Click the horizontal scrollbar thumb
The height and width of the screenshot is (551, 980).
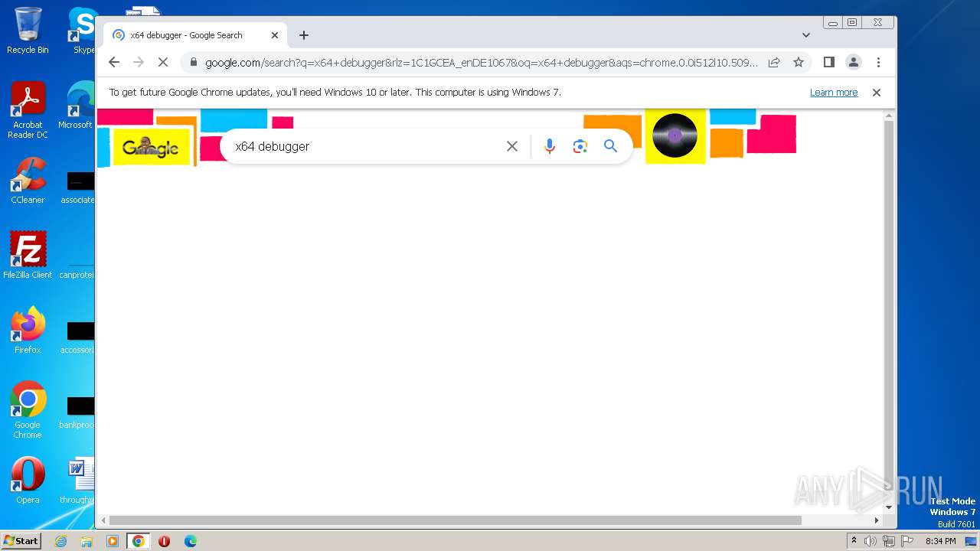click(456, 520)
